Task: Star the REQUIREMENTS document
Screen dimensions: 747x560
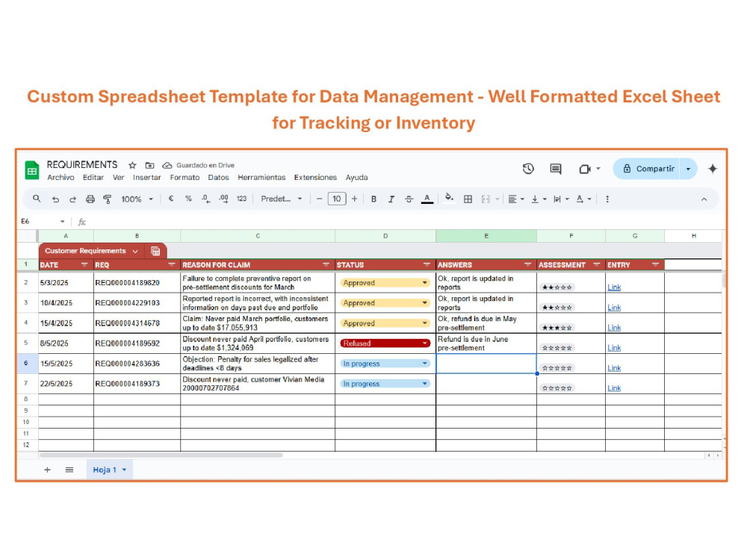Action: click(132, 165)
